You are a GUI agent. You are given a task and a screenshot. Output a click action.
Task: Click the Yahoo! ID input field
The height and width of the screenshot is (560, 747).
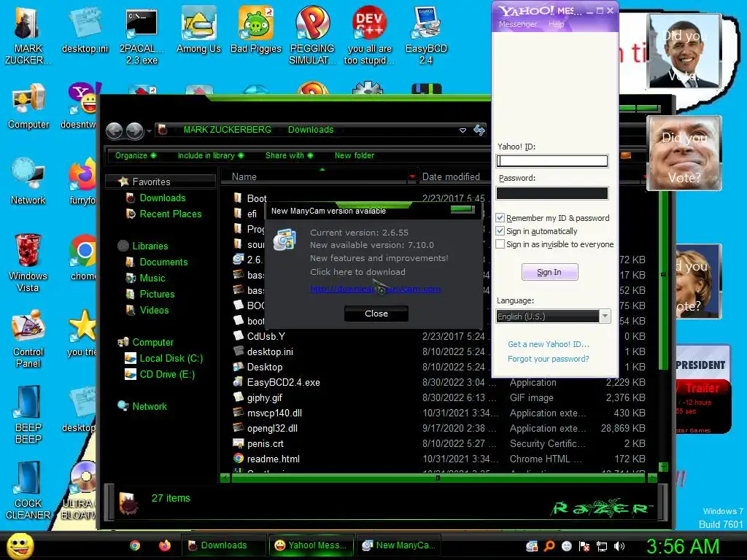click(552, 161)
